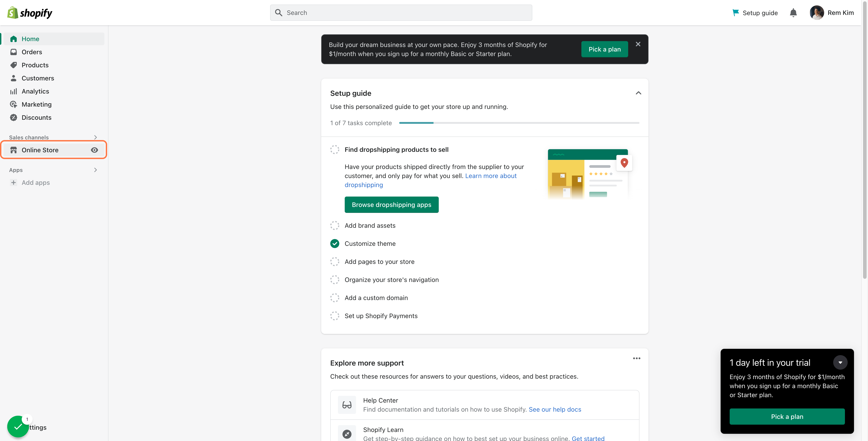Collapse the Setup guide card
Screen dimensions: 868x441
pyautogui.click(x=638, y=93)
